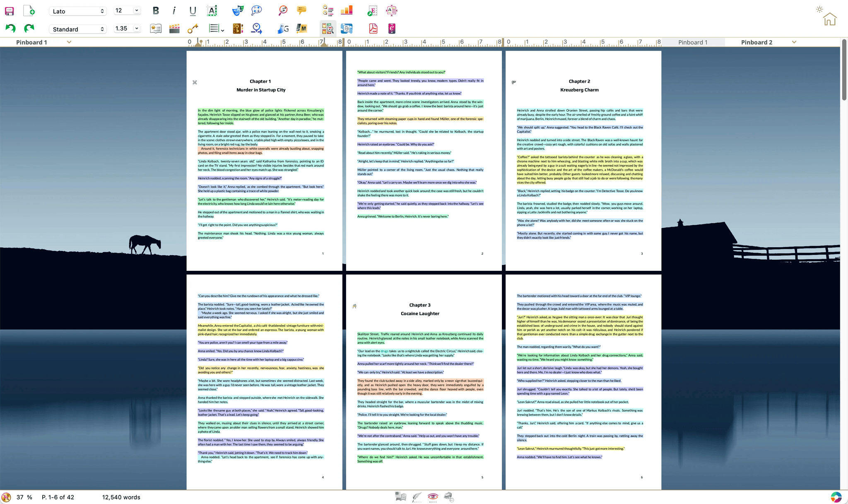Click the home icon
The image size is (848, 504).
point(829,19)
